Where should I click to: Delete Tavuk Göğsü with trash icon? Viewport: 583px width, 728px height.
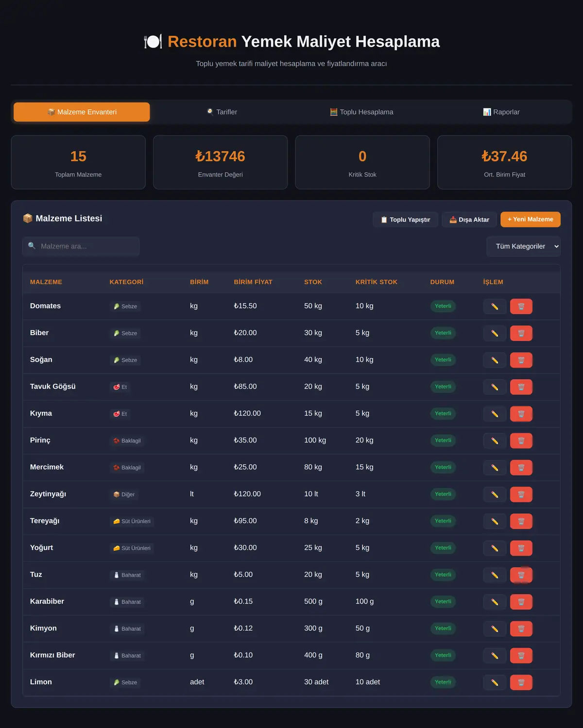click(x=521, y=387)
